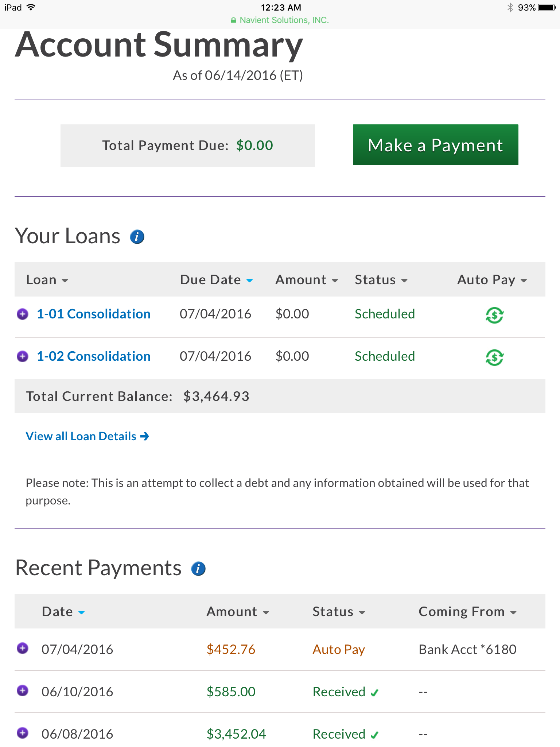Sort payments by Coming From column
Screen dimensions: 560x747
coord(467,612)
